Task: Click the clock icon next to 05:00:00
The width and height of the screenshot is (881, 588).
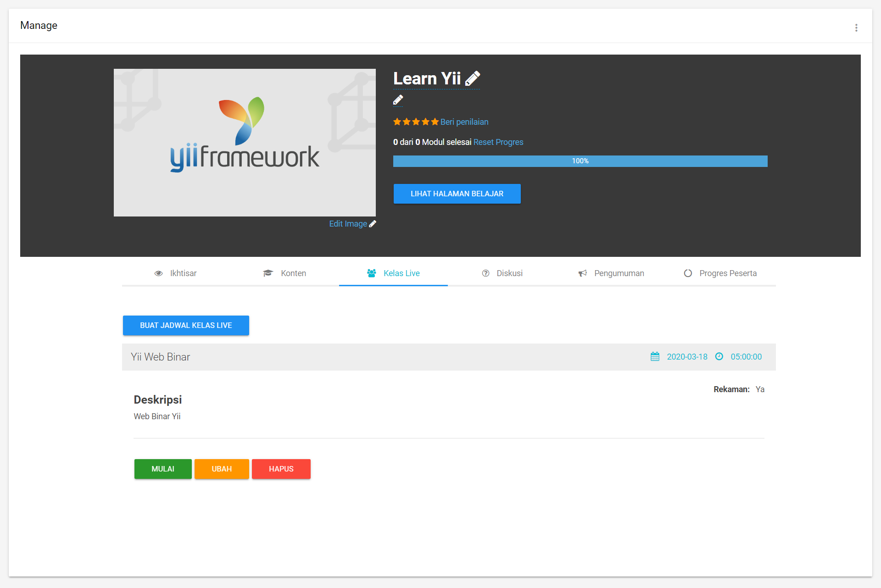Action: (719, 356)
